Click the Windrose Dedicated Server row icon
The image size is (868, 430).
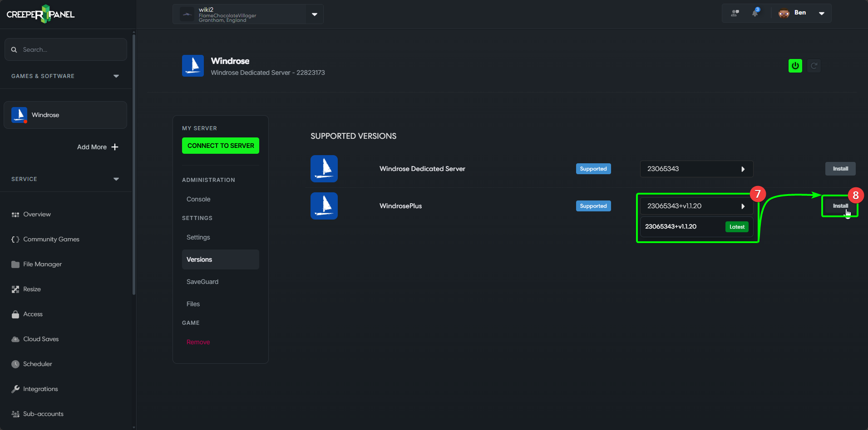324,169
